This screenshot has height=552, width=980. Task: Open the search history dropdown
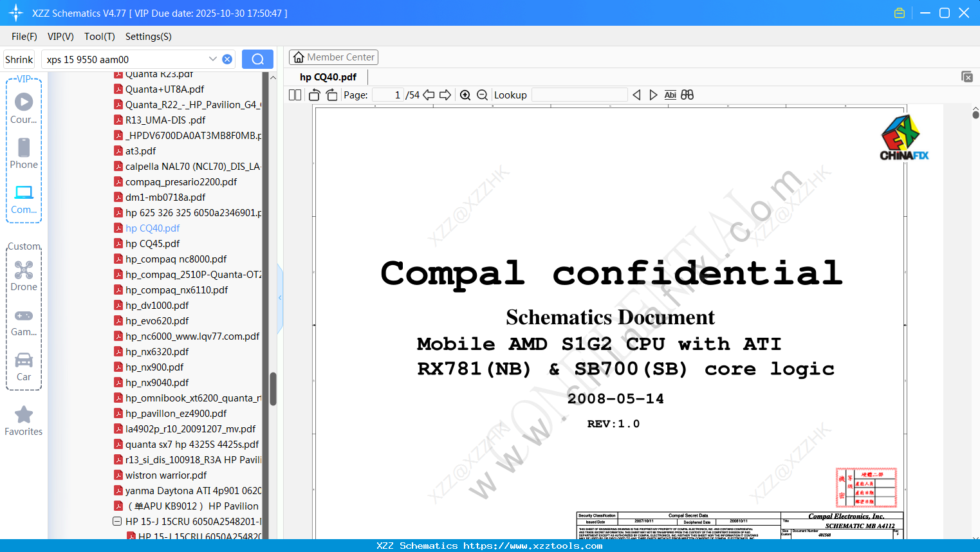coord(213,59)
